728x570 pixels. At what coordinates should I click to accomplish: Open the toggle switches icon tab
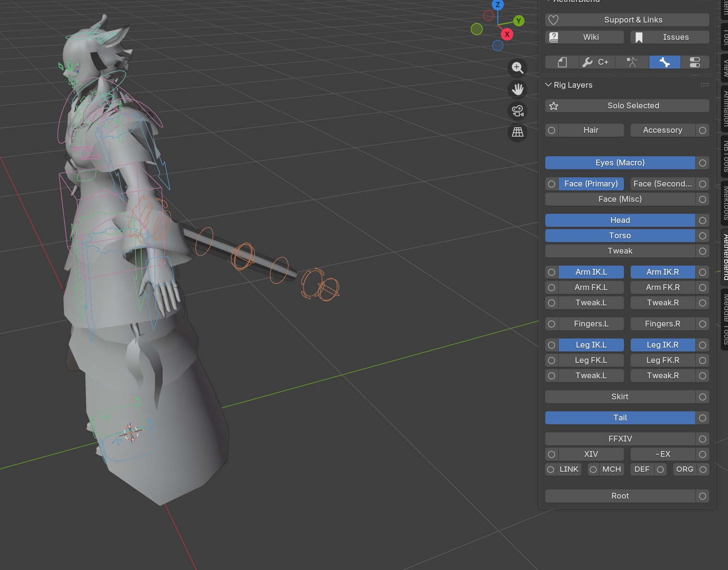tap(695, 62)
